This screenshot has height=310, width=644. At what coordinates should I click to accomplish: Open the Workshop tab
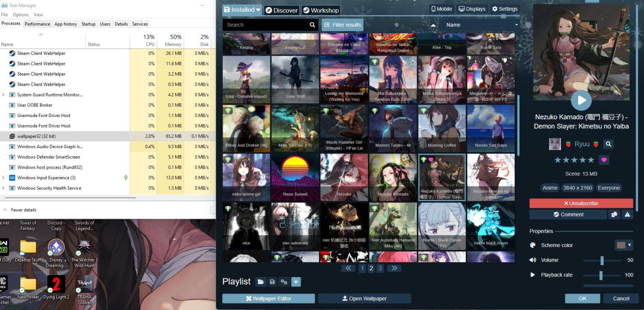tap(320, 10)
